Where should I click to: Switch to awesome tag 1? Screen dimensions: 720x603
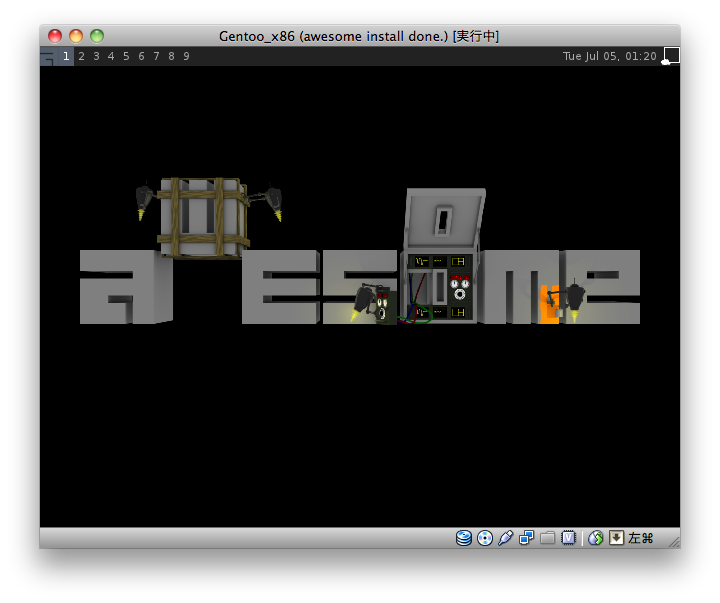coord(66,56)
